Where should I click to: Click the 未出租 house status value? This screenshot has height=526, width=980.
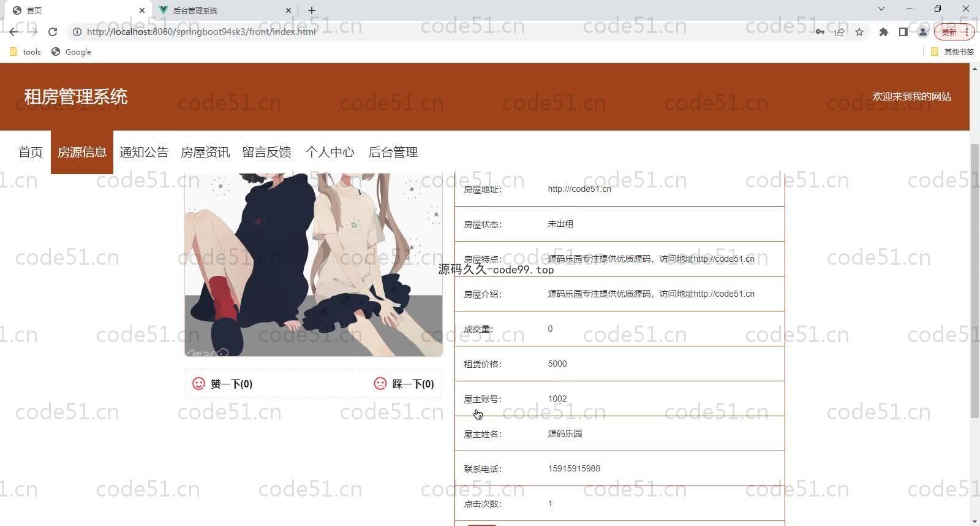(x=560, y=224)
